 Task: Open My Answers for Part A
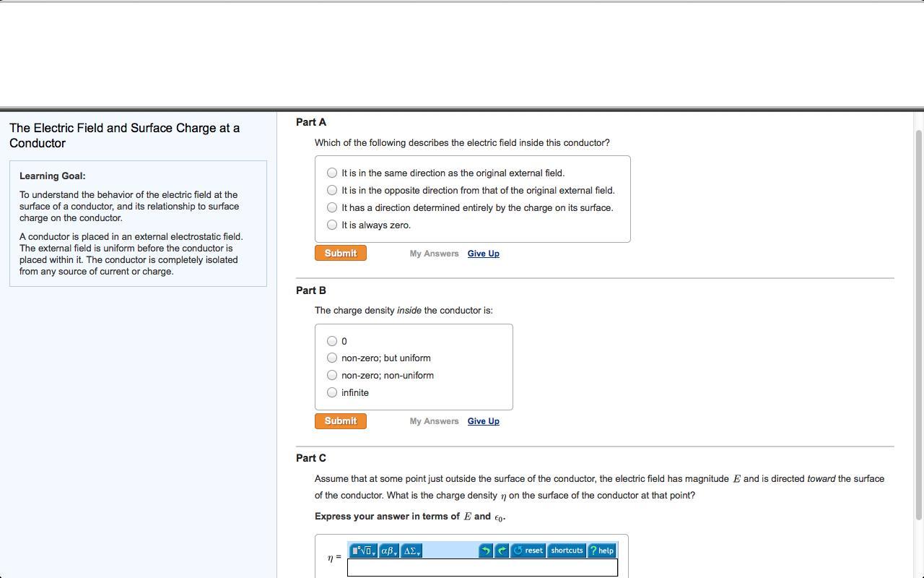434,254
